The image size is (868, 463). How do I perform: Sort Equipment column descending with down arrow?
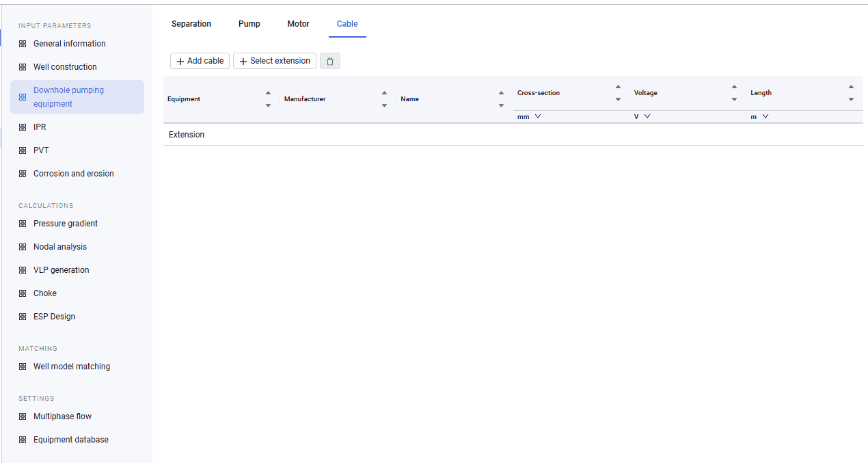coord(268,105)
